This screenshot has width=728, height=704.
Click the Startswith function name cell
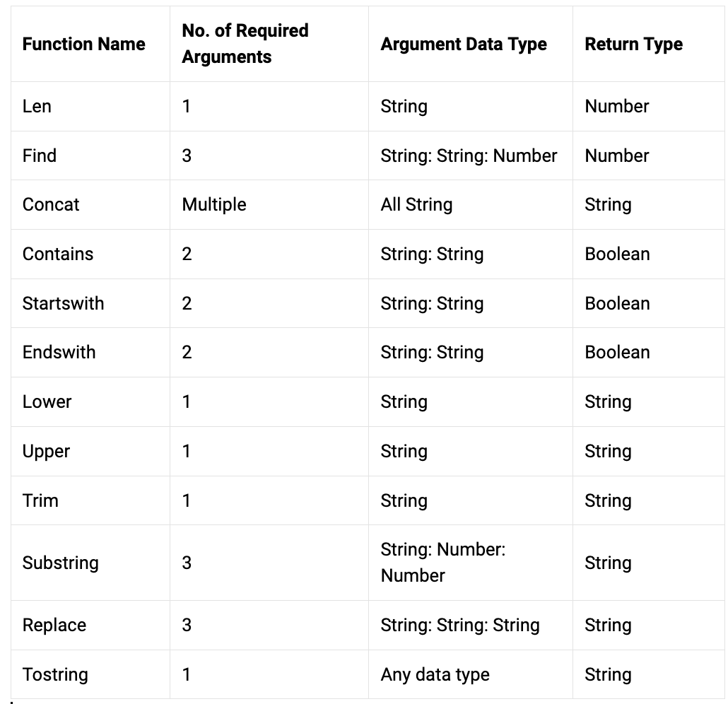click(63, 303)
